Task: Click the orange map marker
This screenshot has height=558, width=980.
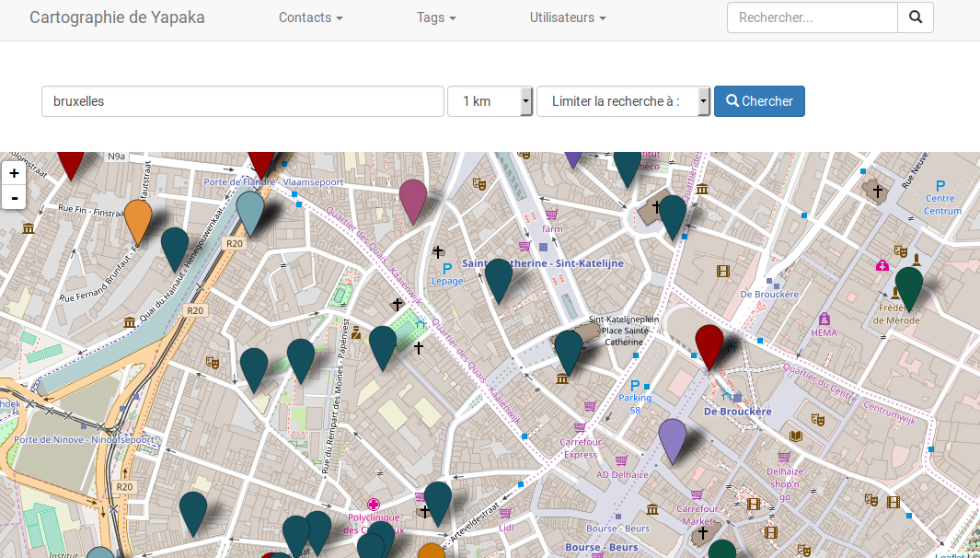Action: 138,220
